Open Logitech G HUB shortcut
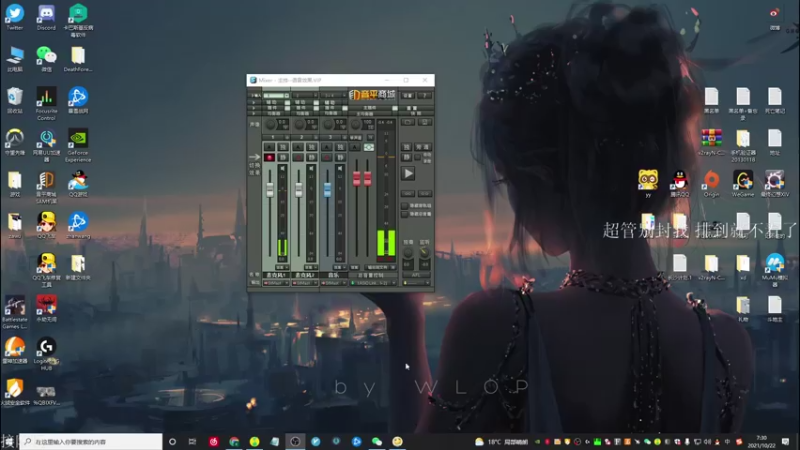800x450 pixels. coord(46,354)
